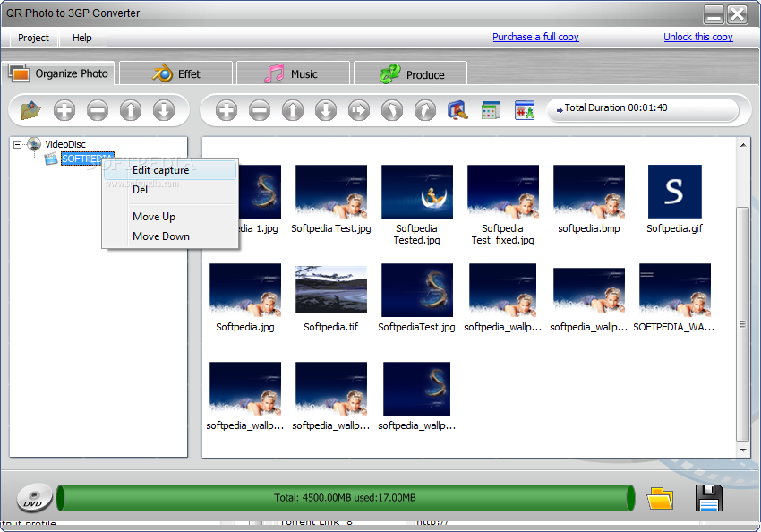Open project with bottom folder icon

(x=660, y=498)
